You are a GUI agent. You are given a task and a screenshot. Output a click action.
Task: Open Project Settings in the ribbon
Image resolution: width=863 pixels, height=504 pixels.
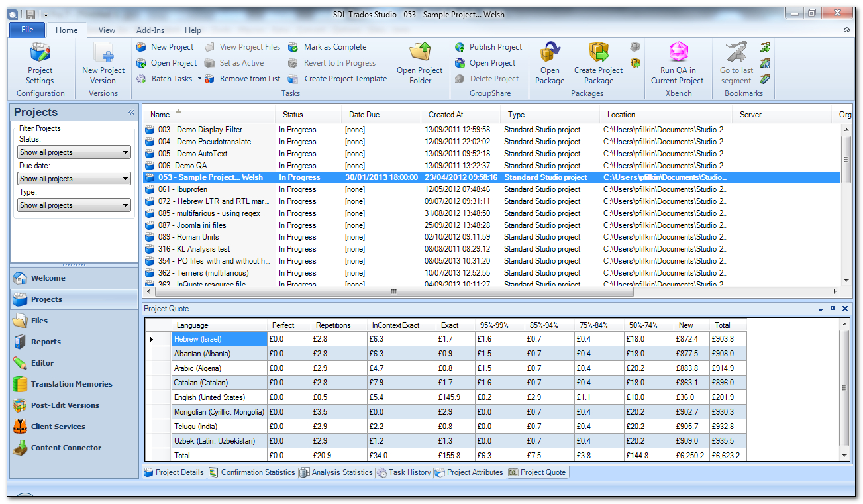(40, 63)
